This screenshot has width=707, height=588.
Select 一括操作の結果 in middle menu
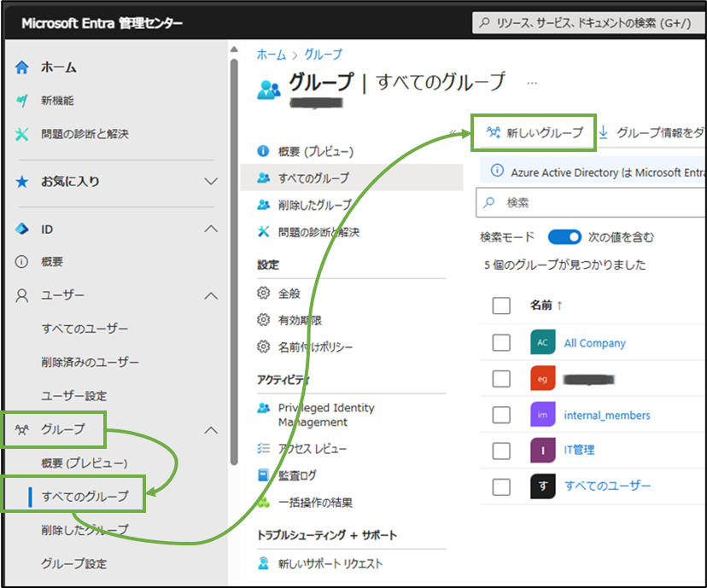click(315, 503)
